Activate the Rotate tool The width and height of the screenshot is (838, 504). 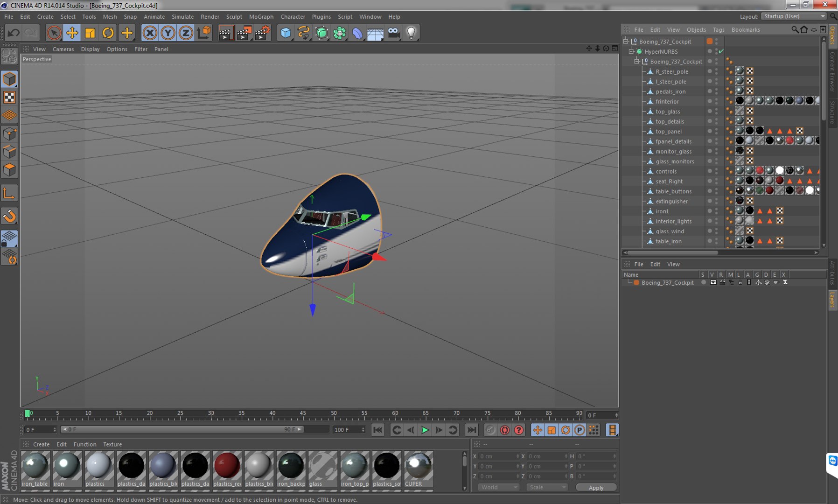coord(108,33)
